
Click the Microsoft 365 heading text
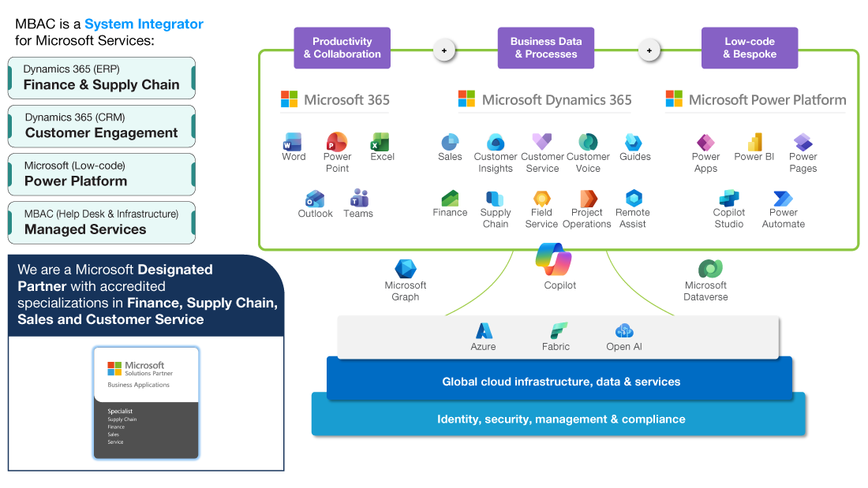pyautogui.click(x=346, y=100)
